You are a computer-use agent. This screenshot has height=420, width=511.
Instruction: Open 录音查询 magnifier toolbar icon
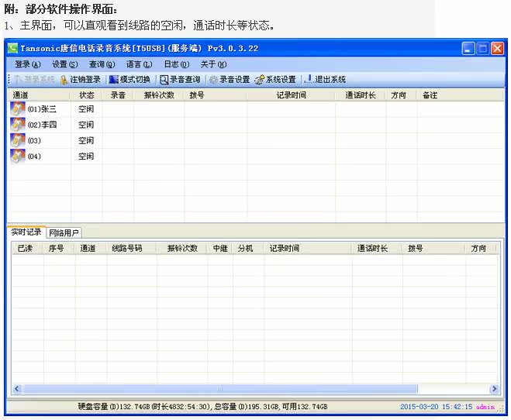[164, 80]
